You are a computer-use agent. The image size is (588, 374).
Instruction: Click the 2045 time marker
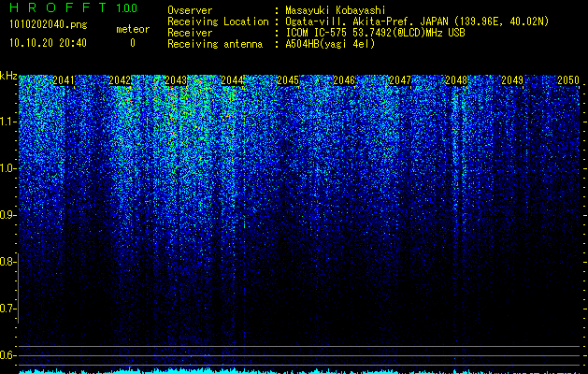(288, 80)
